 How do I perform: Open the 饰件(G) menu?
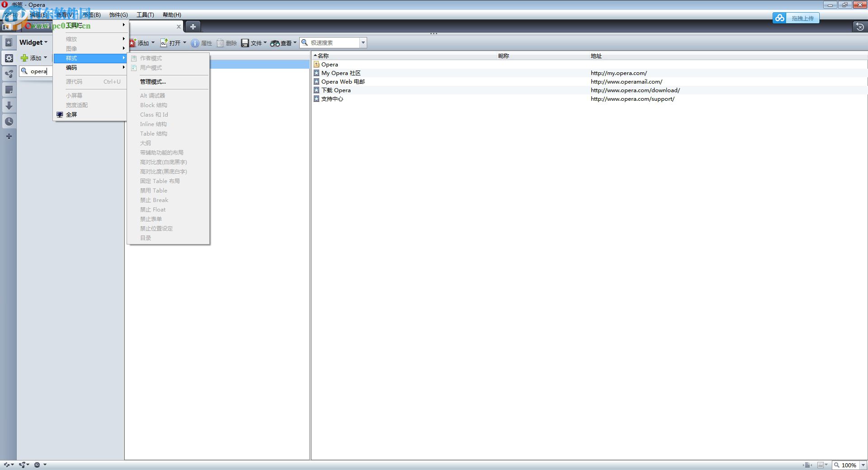click(x=118, y=15)
